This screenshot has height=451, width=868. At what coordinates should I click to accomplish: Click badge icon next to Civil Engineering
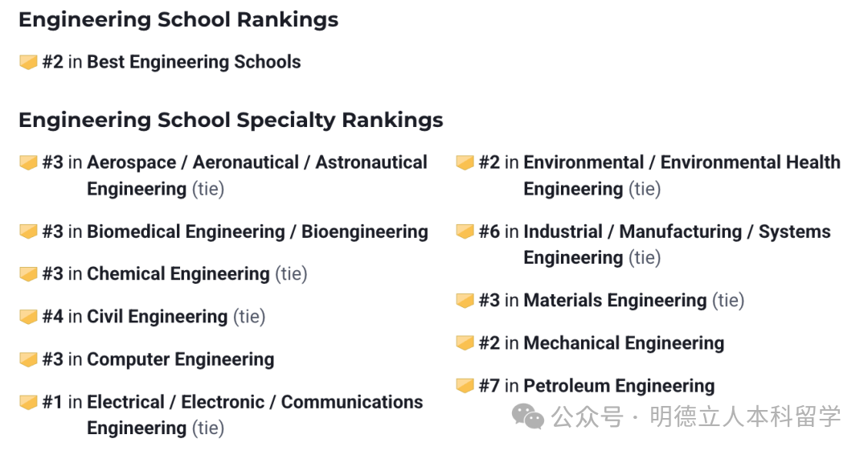[x=28, y=317]
